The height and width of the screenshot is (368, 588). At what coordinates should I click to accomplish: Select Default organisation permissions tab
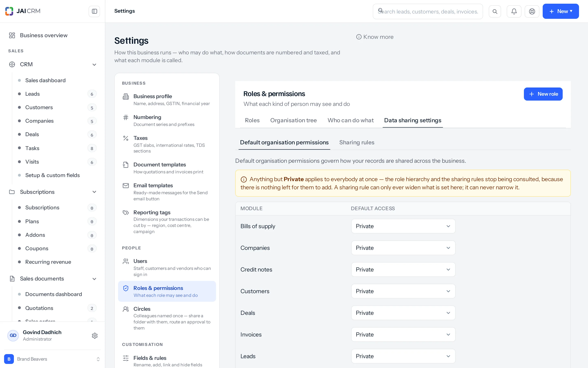pyautogui.click(x=284, y=142)
